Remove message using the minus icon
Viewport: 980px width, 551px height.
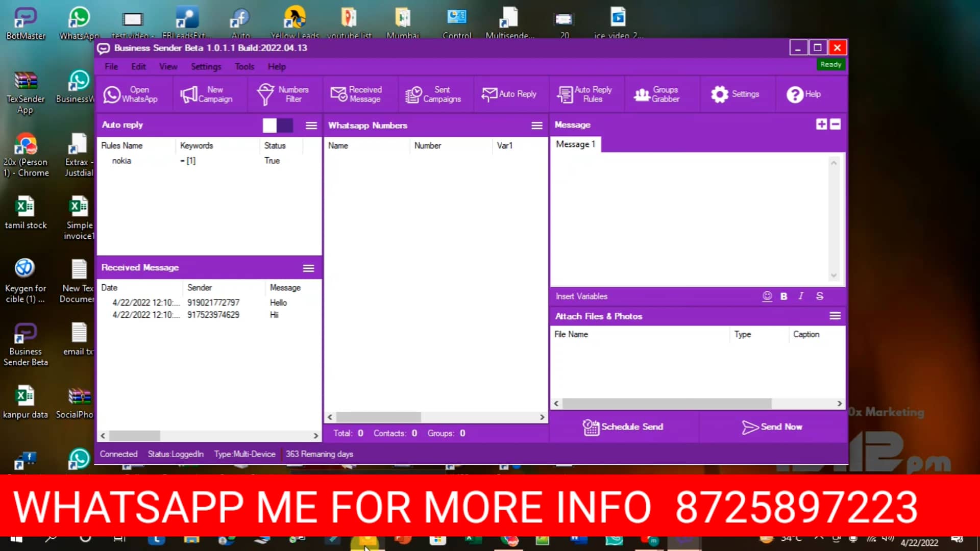tap(836, 124)
